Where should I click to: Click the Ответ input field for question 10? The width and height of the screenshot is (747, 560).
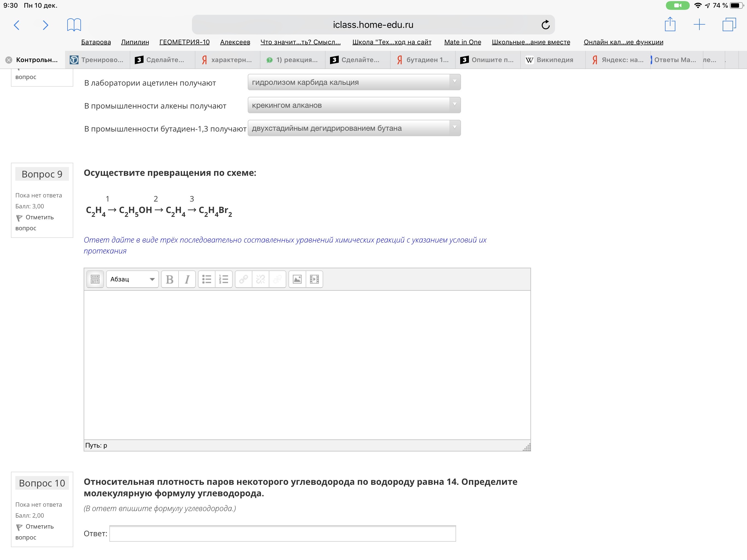pyautogui.click(x=282, y=533)
